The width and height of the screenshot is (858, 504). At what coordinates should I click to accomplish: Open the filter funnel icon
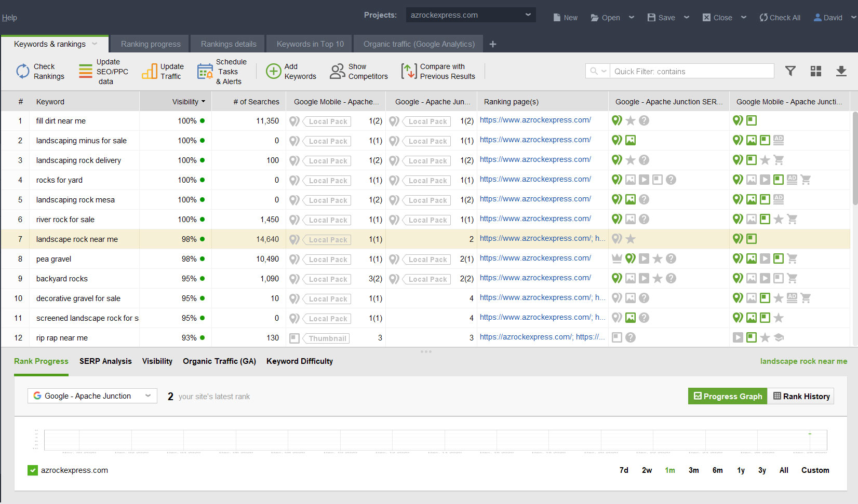point(790,71)
